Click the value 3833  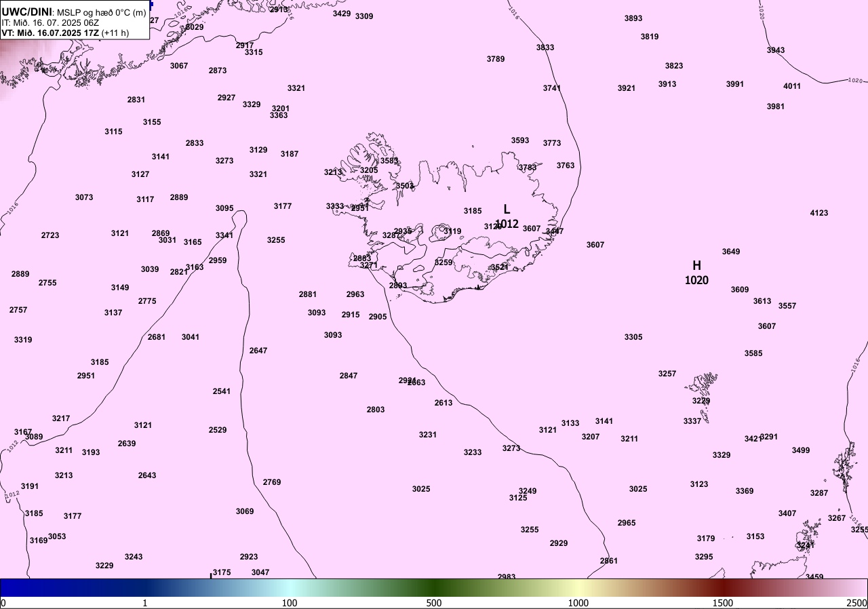[x=545, y=47]
